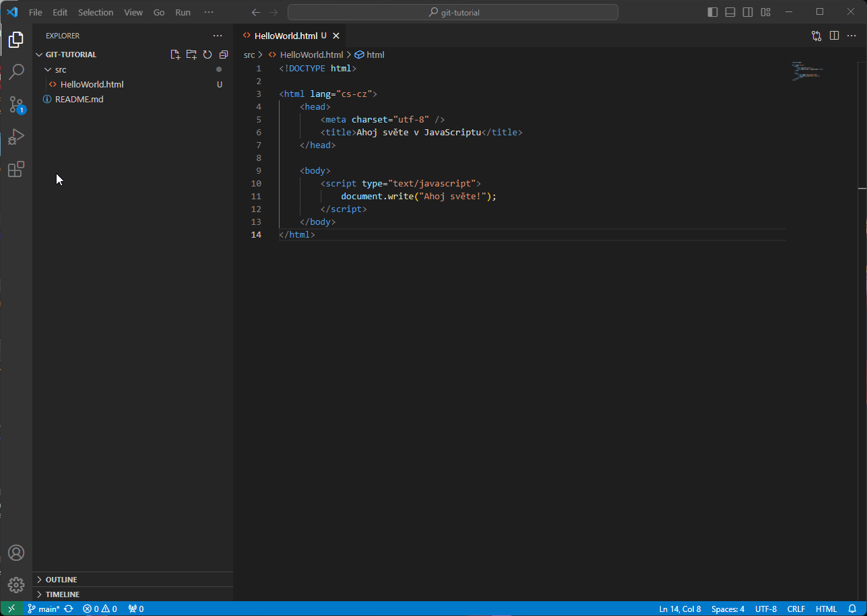Toggle the Secondary Side Bar
This screenshot has width=867, height=616.
click(748, 11)
